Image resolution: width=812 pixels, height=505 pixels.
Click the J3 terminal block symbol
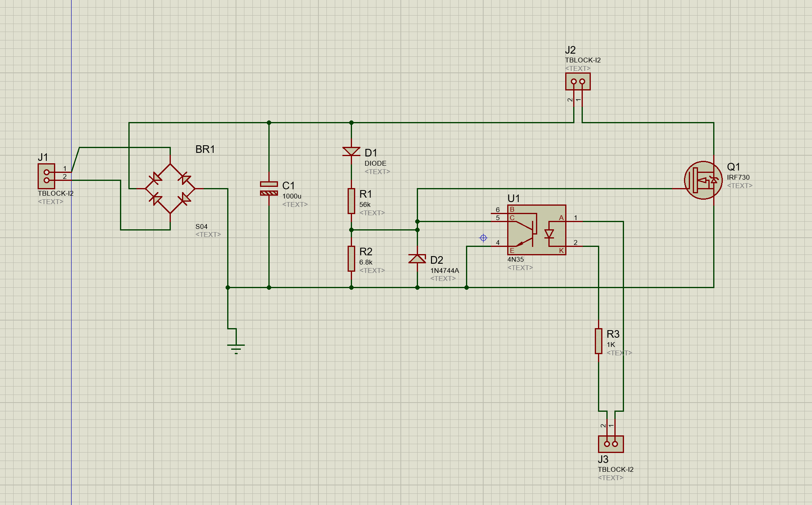pyautogui.click(x=611, y=444)
